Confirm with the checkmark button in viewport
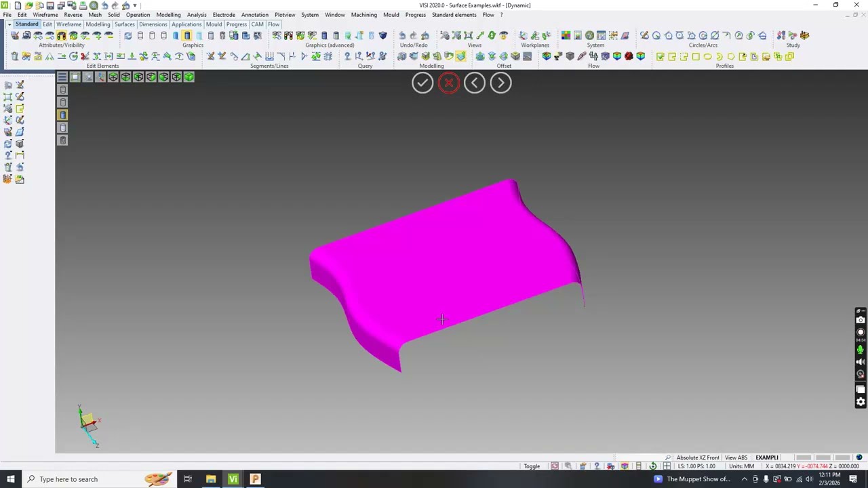Viewport: 868px width, 488px height. [422, 83]
